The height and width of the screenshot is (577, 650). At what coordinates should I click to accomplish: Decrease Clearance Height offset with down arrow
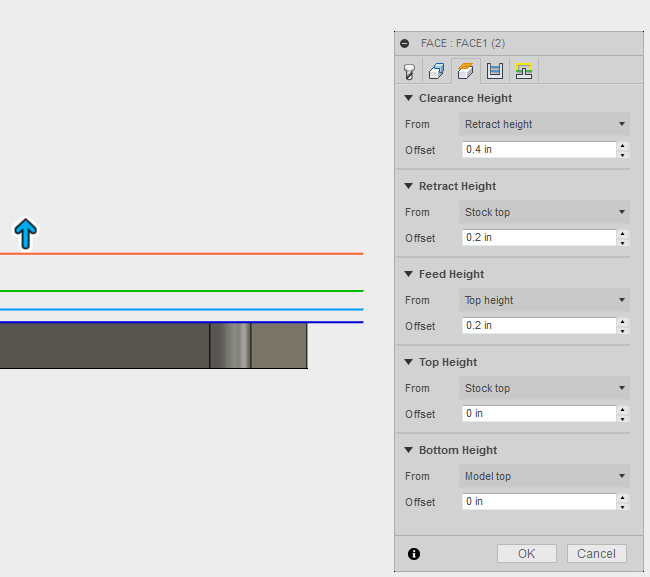point(623,154)
